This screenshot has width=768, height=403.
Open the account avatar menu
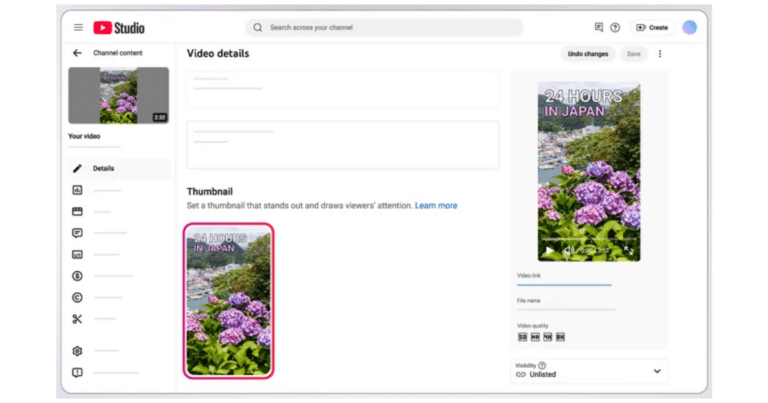click(690, 27)
